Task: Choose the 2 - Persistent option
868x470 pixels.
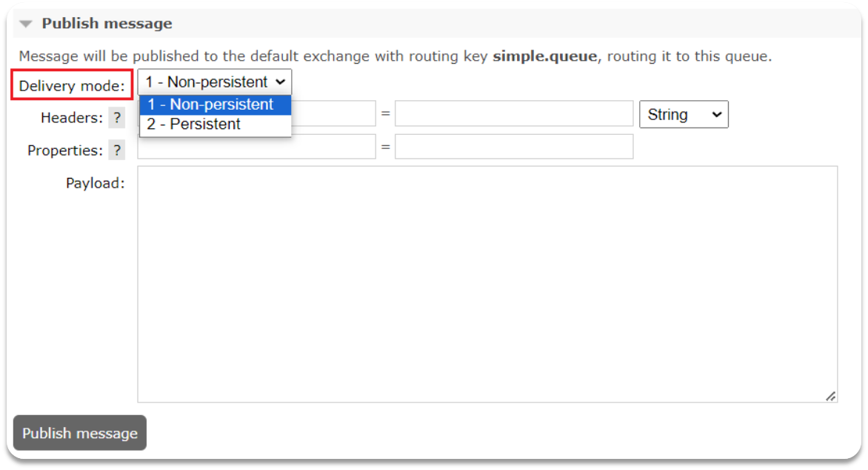Action: [216, 125]
